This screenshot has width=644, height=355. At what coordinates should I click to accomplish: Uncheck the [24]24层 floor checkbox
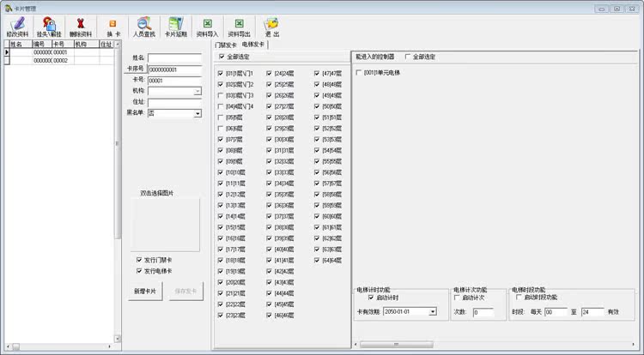tap(269, 74)
